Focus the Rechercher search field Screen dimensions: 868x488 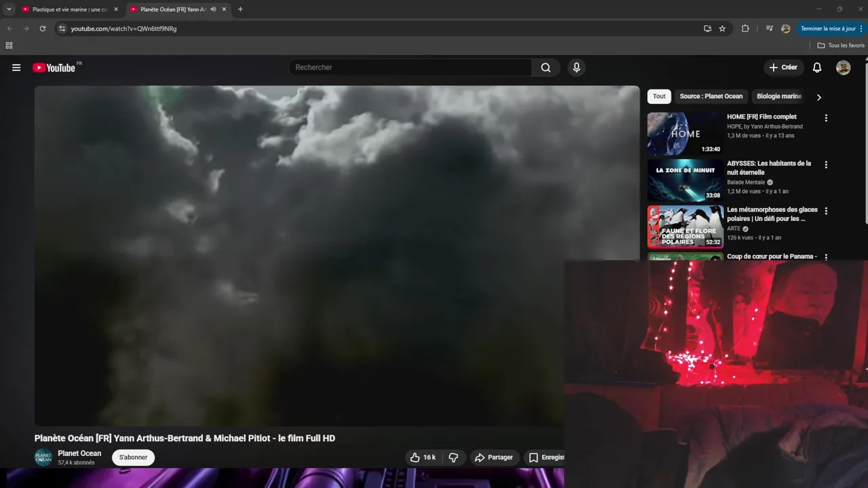coord(410,68)
